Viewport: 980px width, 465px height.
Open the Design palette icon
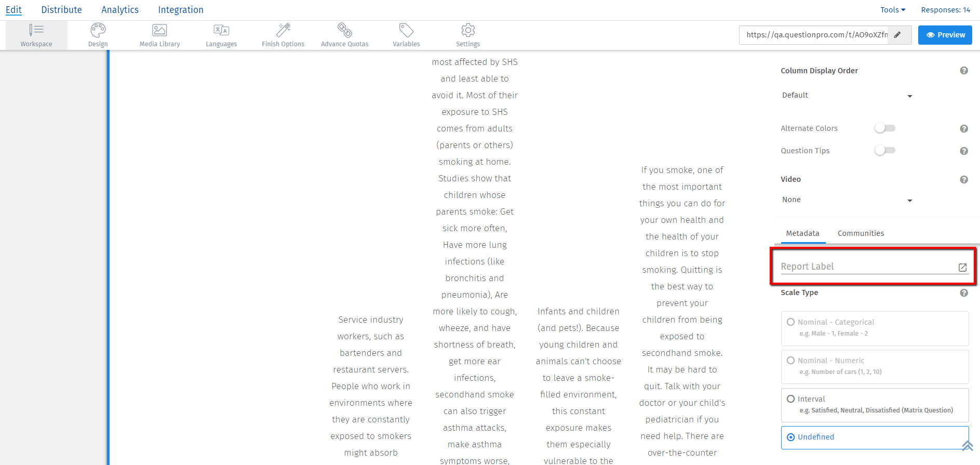(98, 30)
